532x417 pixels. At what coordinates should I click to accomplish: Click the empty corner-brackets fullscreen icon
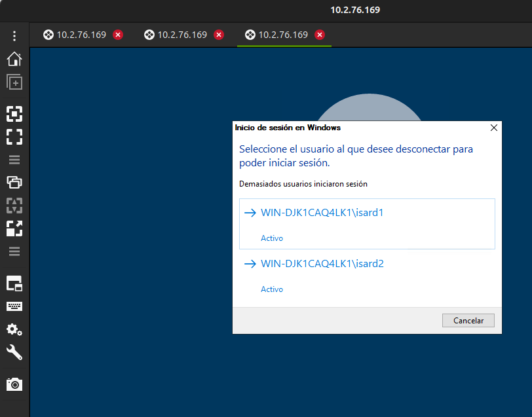pyautogui.click(x=14, y=137)
